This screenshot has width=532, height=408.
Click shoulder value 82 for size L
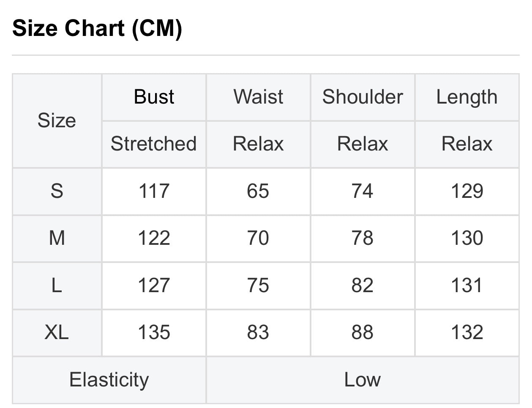tap(363, 285)
